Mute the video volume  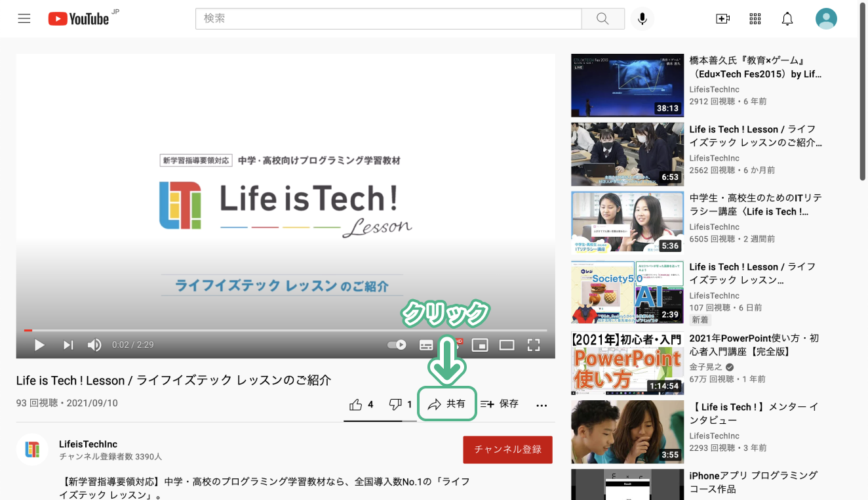click(94, 344)
